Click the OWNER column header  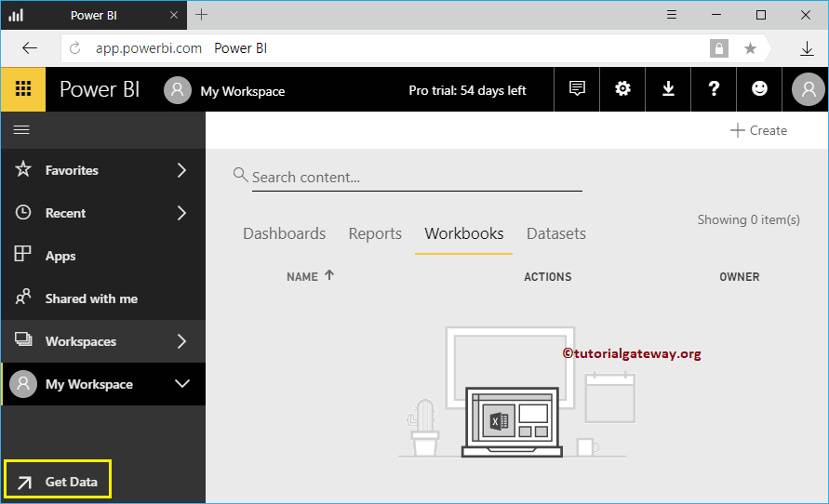(739, 277)
